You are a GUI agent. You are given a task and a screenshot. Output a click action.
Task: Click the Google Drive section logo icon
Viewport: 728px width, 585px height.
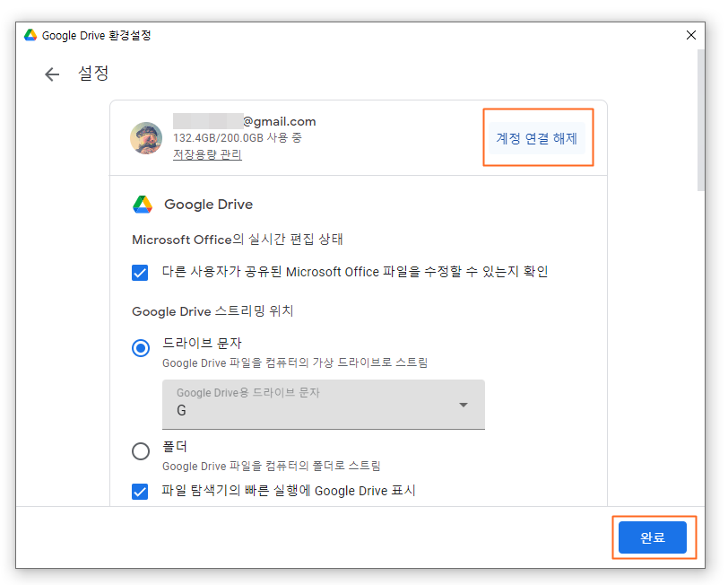[x=143, y=205]
